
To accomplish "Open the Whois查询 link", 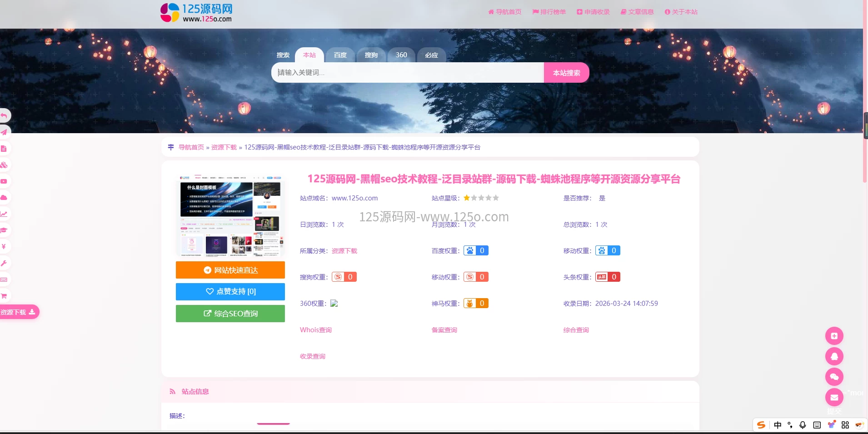I will pyautogui.click(x=316, y=329).
